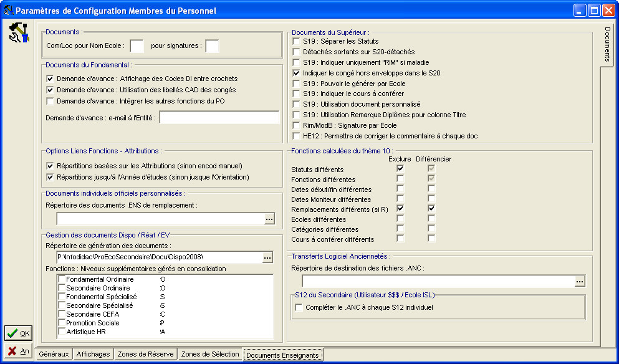Check S19 : Indiquer le cours à conférer
The width and height of the screenshot is (619, 364).
pos(296,93)
